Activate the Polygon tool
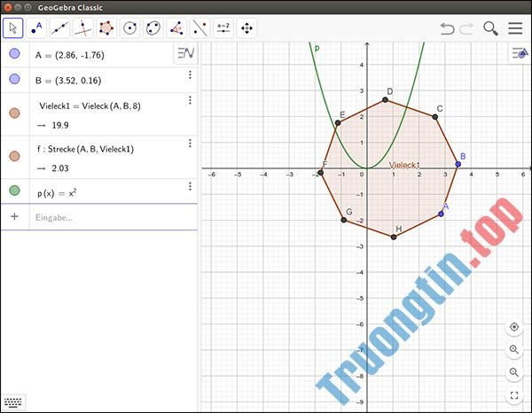Image resolution: width=532 pixels, height=413 pixels. (107, 28)
